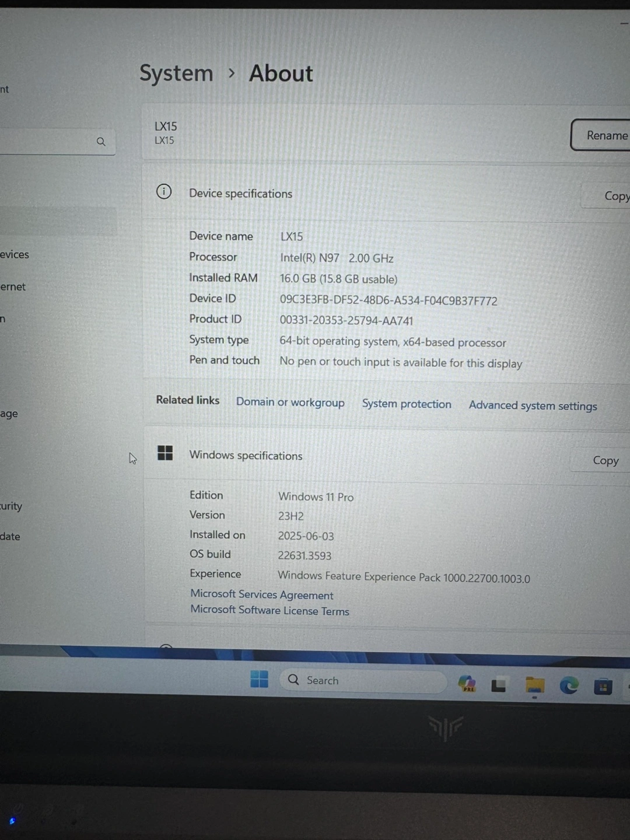The image size is (630, 840).
Task: Open File Explorer from taskbar
Action: tap(534, 685)
